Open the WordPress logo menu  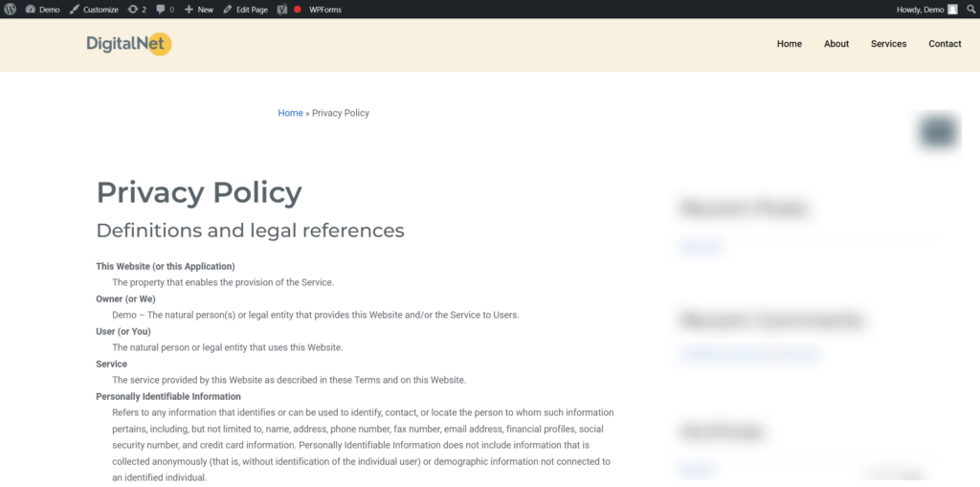point(10,10)
